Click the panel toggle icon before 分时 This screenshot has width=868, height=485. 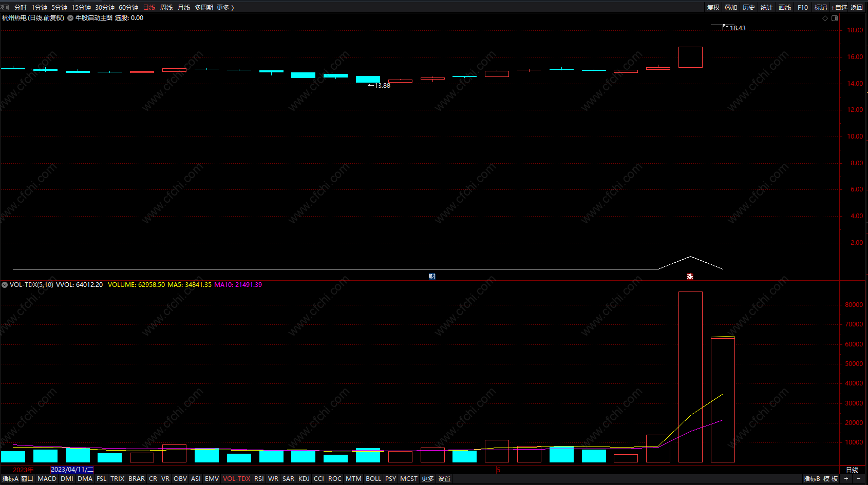pyautogui.click(x=6, y=7)
